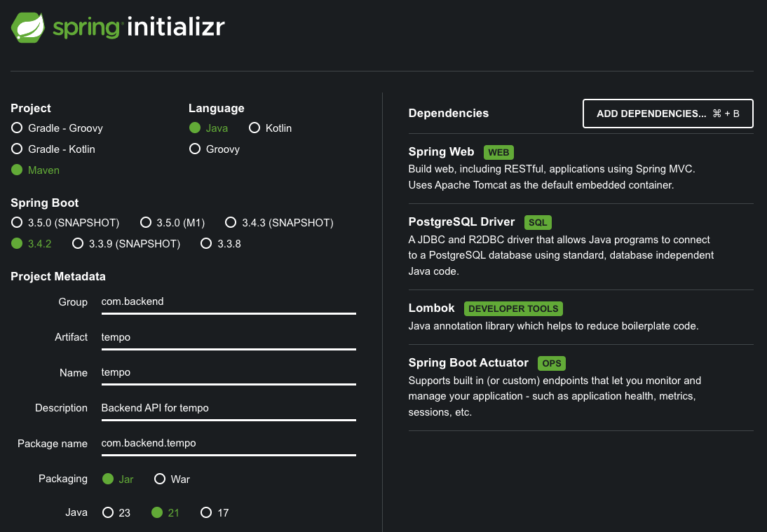The image size is (767, 532).
Task: Click the Lombok description text
Action: [553, 326]
